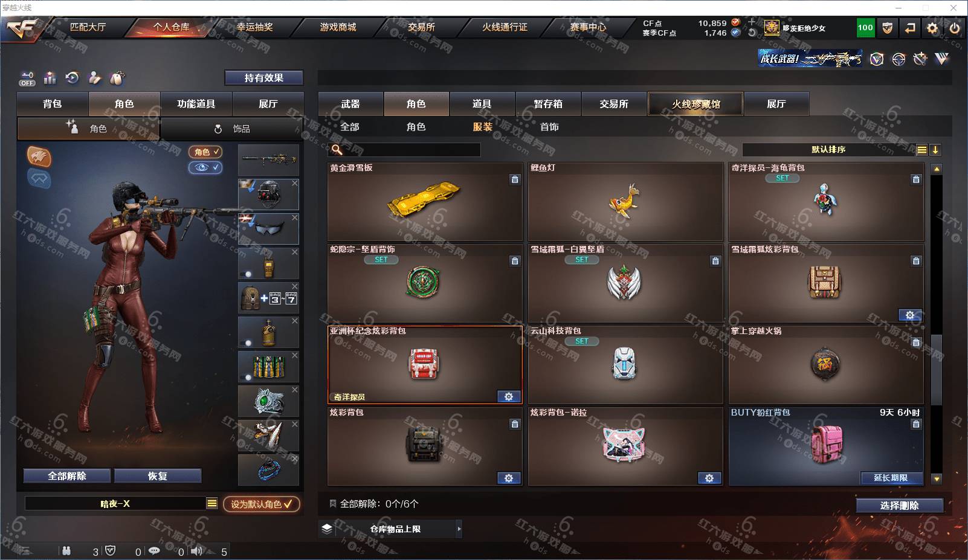Screen dimensions: 968x560
Task: Click the power exit icon
Action: pyautogui.click(x=955, y=28)
